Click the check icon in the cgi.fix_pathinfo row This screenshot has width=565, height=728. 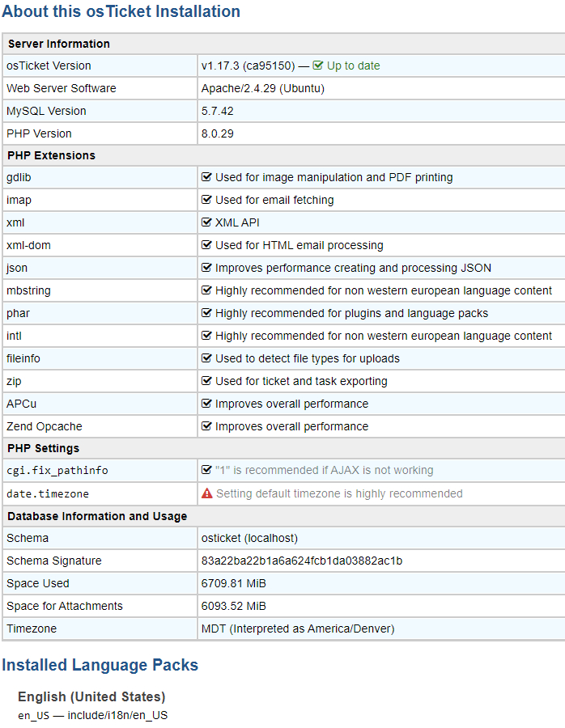coord(207,470)
